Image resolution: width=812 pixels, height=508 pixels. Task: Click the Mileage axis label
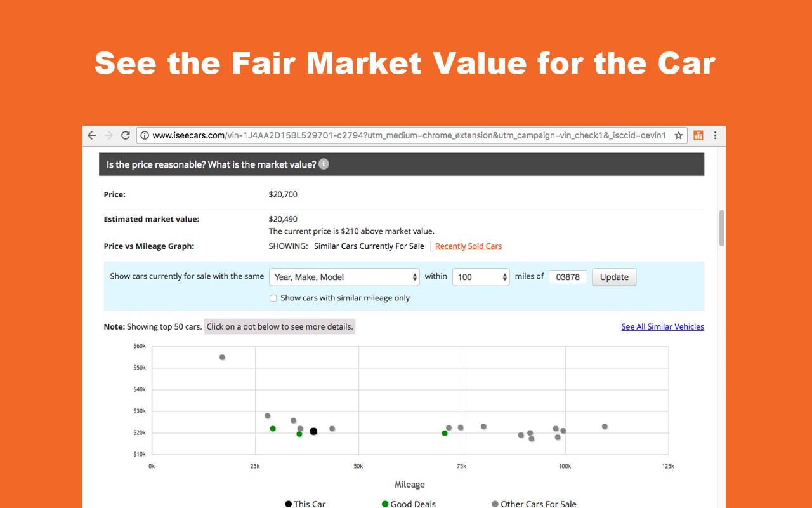[x=409, y=485]
